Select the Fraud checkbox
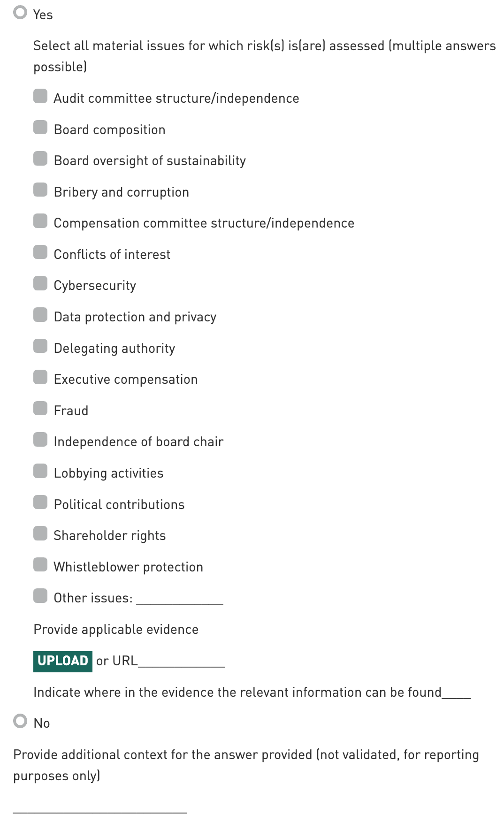The width and height of the screenshot is (504, 822). coord(40,409)
